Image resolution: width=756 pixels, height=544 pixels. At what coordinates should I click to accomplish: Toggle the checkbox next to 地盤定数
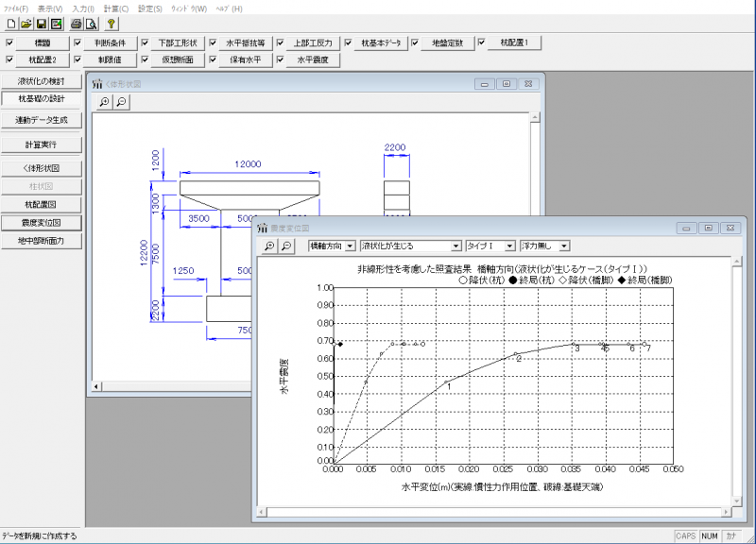point(415,42)
